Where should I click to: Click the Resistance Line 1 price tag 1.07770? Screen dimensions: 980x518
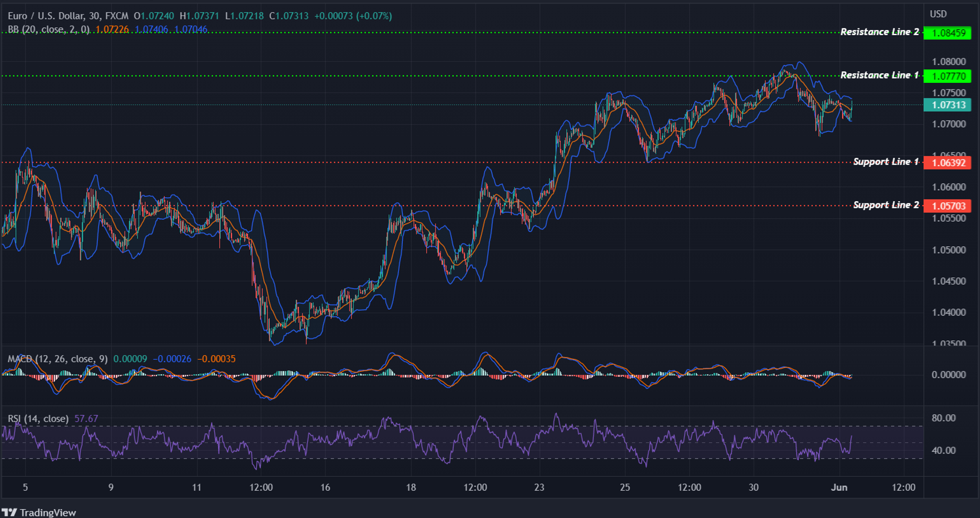click(948, 77)
